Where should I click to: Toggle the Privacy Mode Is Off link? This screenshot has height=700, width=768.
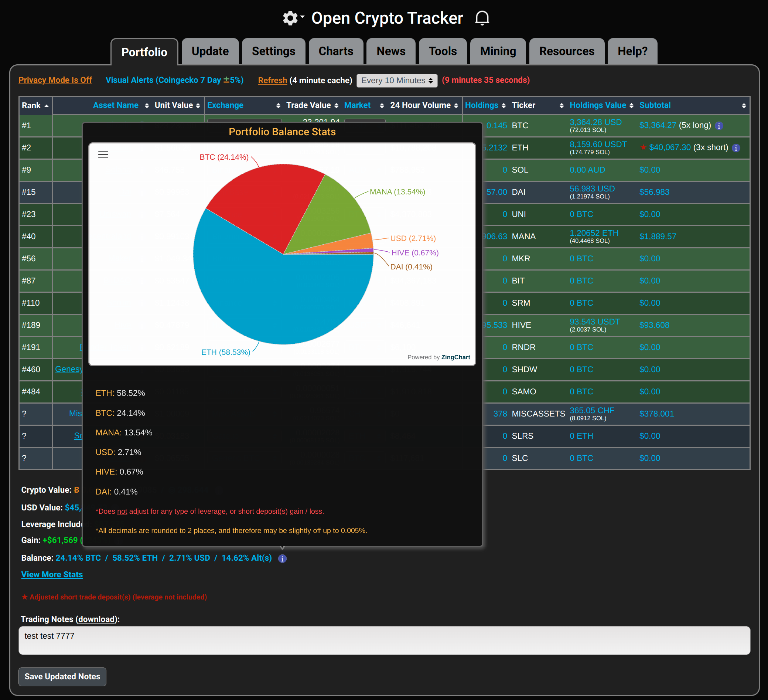(x=55, y=80)
